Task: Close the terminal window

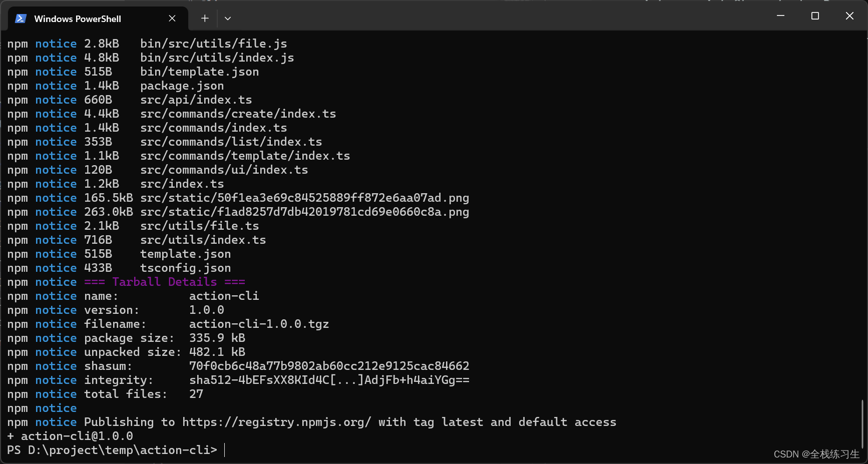Action: 849,16
